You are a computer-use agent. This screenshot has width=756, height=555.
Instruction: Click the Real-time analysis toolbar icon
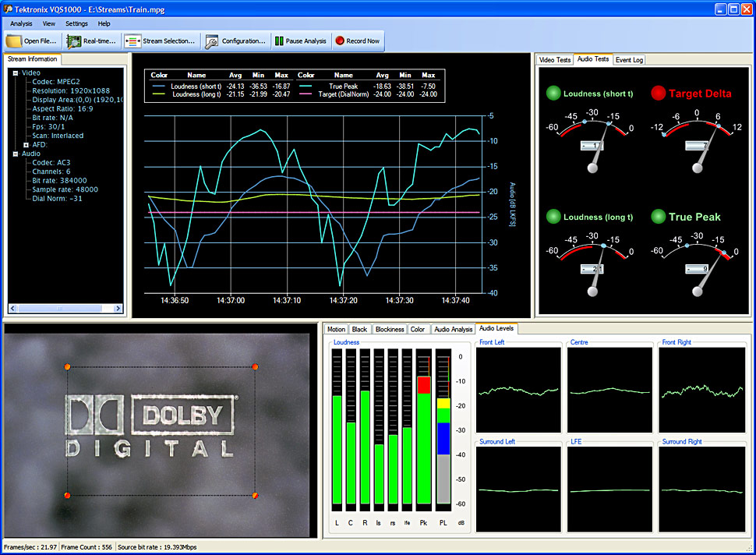pyautogui.click(x=73, y=41)
